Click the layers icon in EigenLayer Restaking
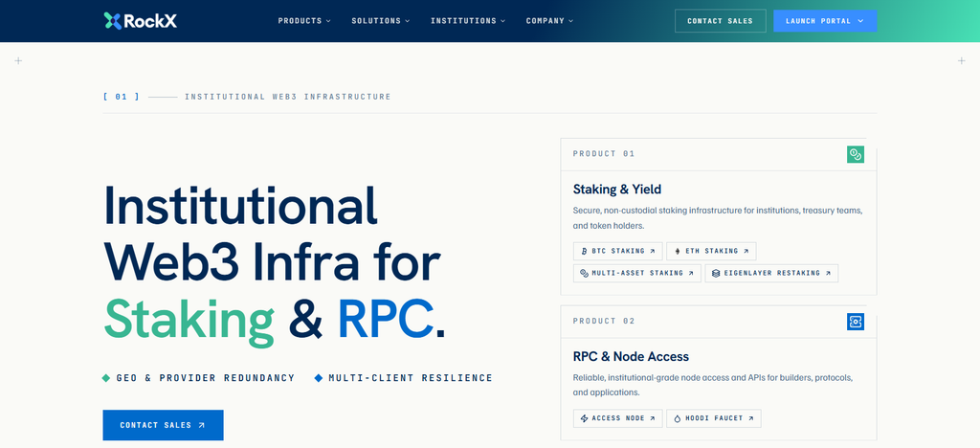 [x=716, y=273]
